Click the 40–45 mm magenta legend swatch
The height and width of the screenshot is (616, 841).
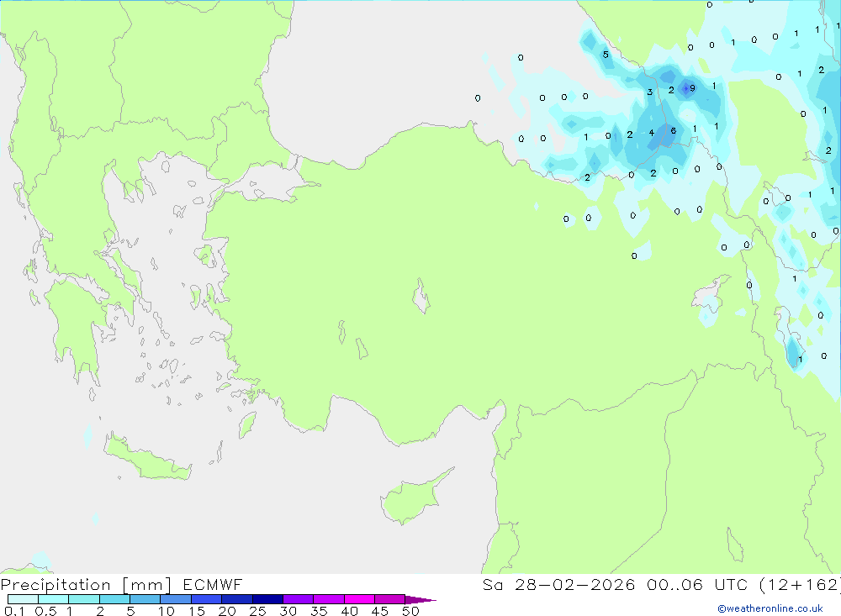[x=359, y=599]
